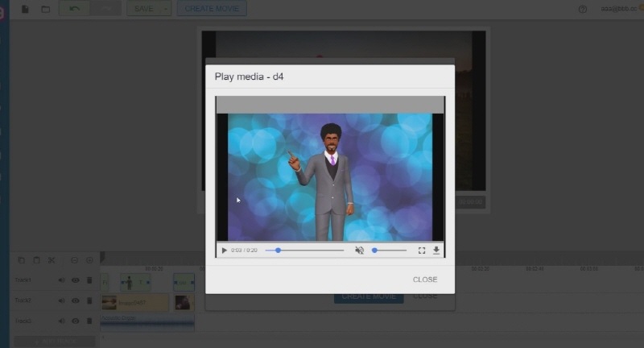Click the Track1 label

(23, 280)
